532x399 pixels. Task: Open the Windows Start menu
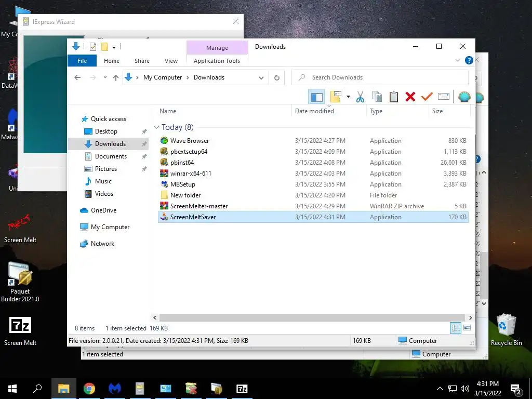(x=12, y=389)
